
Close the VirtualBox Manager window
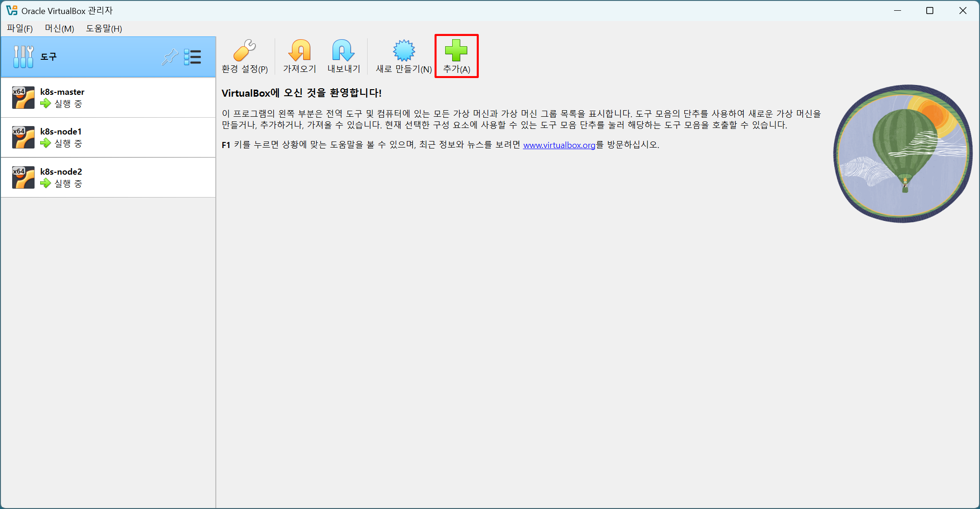click(x=963, y=10)
